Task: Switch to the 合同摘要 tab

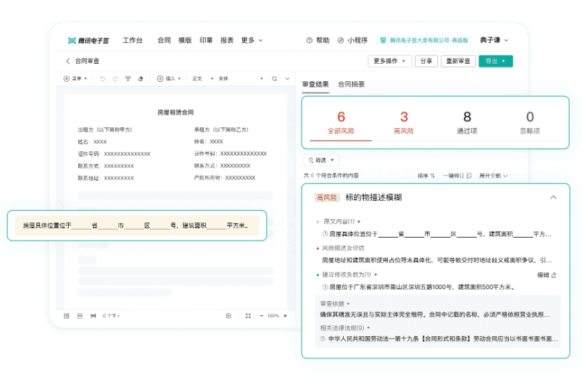Action: [352, 84]
